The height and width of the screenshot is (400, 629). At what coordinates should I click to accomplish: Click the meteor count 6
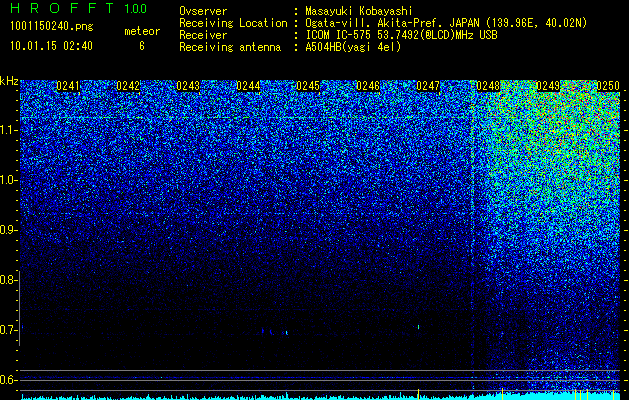(x=142, y=46)
